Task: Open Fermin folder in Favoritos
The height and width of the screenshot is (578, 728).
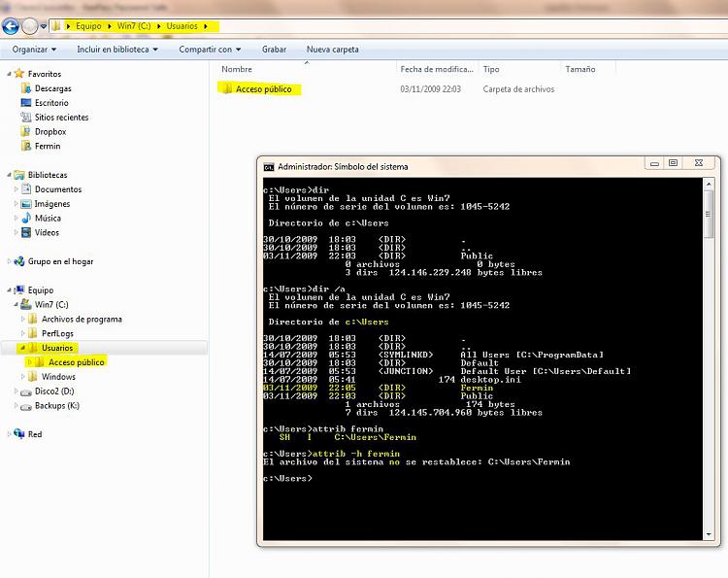Action: coord(48,146)
